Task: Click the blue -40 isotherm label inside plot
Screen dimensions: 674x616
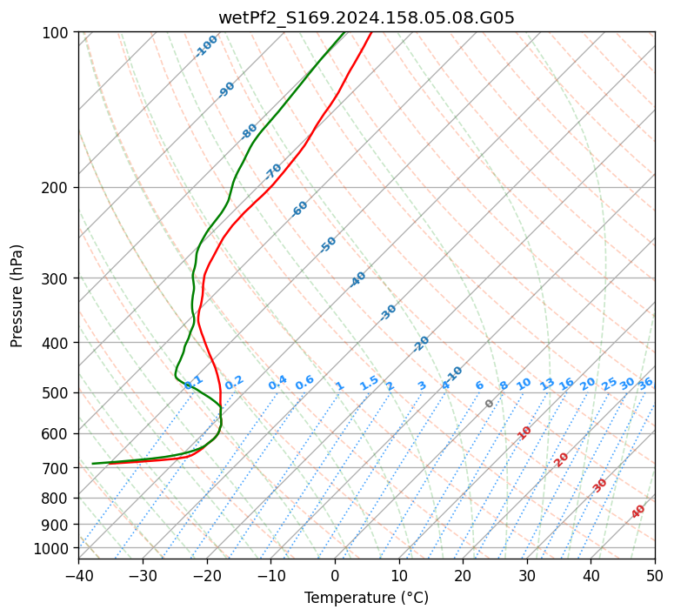Action: (x=357, y=279)
